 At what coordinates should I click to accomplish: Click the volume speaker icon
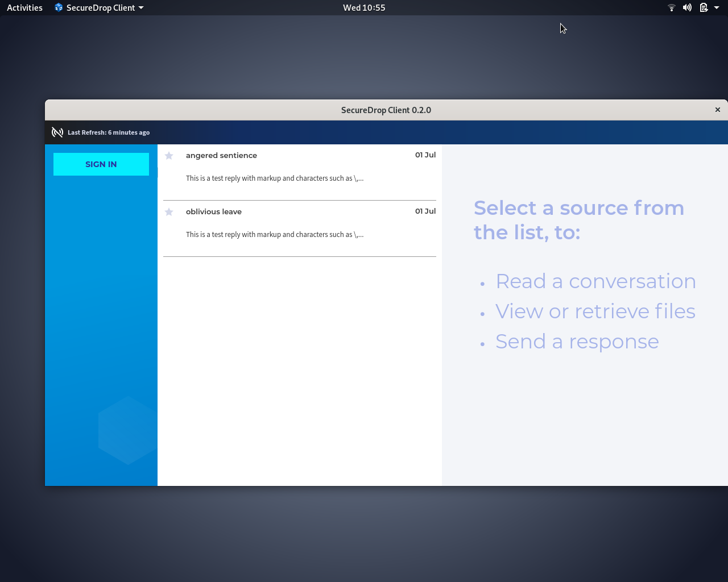(x=687, y=7)
